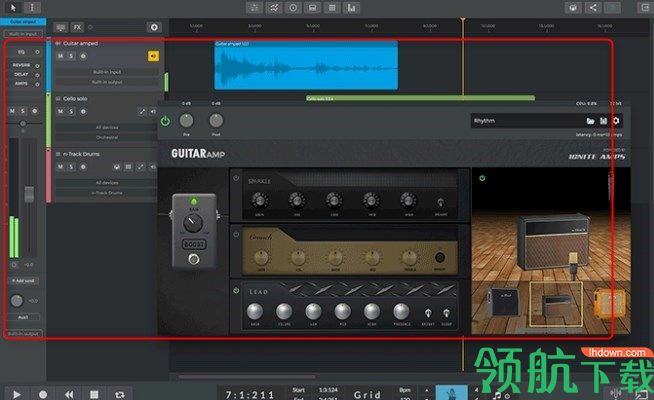Save preset with disk icon in Guitar Amp

click(603, 121)
